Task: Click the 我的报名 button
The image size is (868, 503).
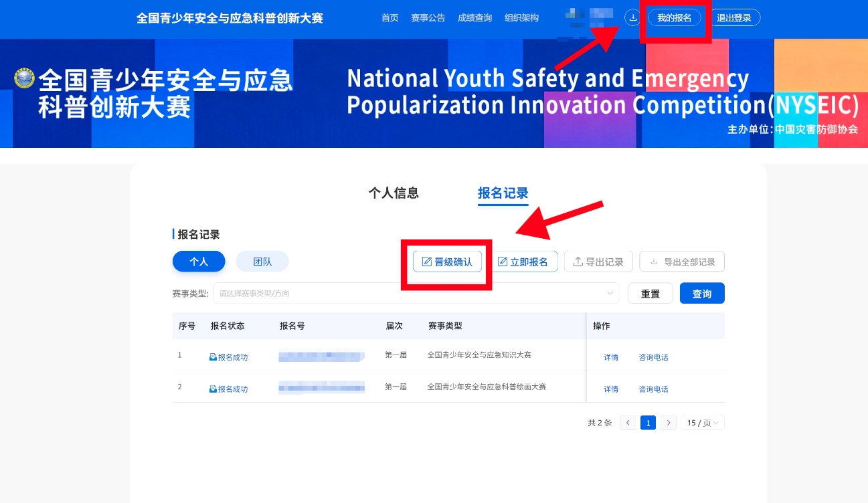Action: pyautogui.click(x=674, y=18)
